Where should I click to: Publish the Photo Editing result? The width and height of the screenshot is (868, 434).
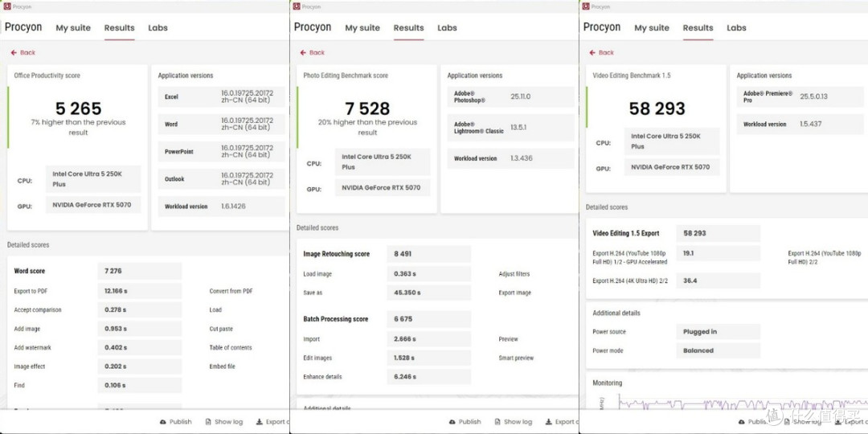pyautogui.click(x=465, y=422)
